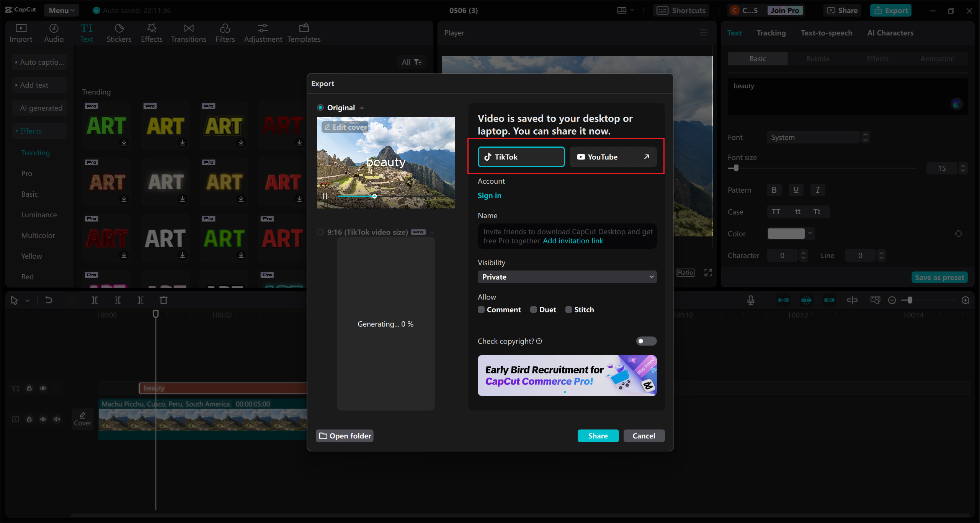980x523 pixels.
Task: Toggle the Check copyright switch
Action: coord(646,341)
